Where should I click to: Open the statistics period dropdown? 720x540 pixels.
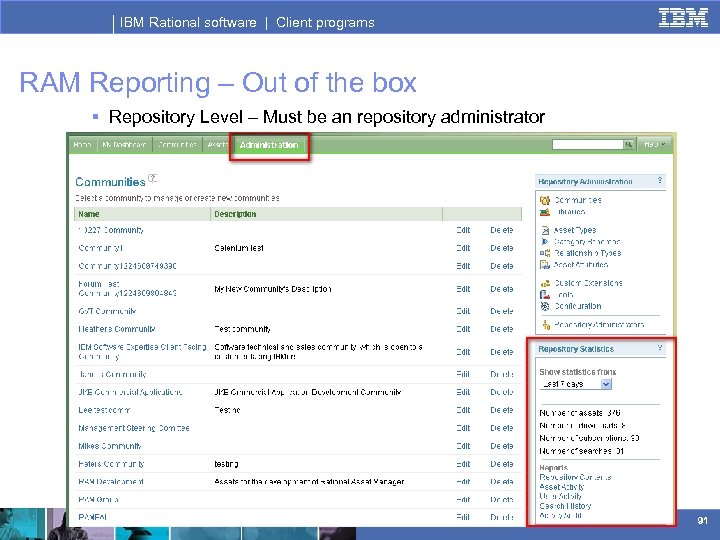[x=606, y=384]
